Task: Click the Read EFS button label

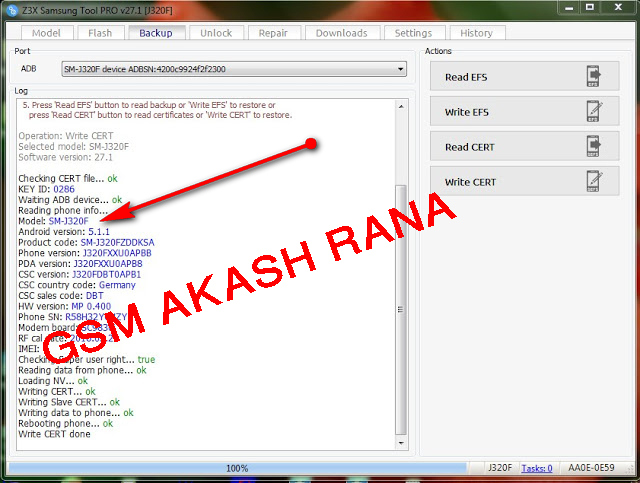Action: [x=466, y=77]
